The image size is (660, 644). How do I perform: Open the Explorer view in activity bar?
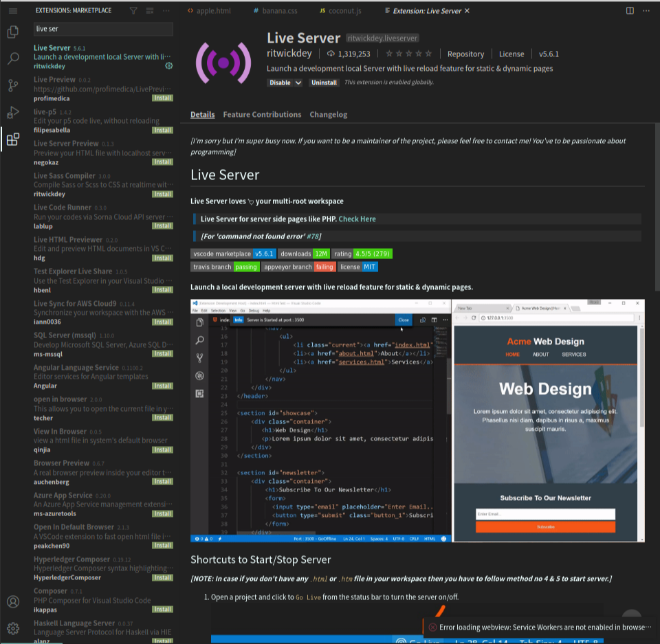(13, 32)
